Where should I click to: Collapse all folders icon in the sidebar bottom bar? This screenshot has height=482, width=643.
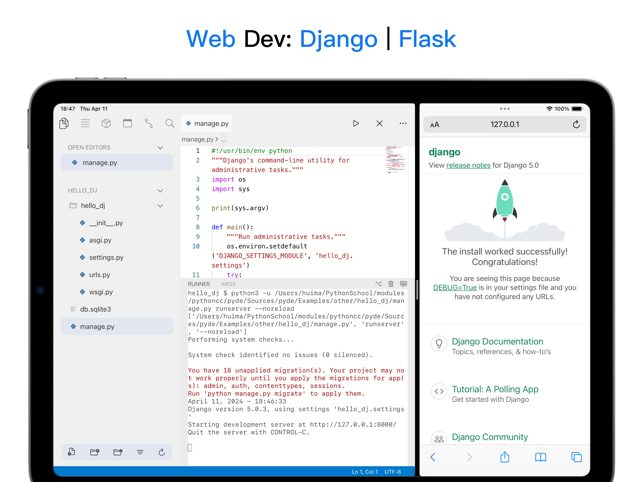(140, 452)
